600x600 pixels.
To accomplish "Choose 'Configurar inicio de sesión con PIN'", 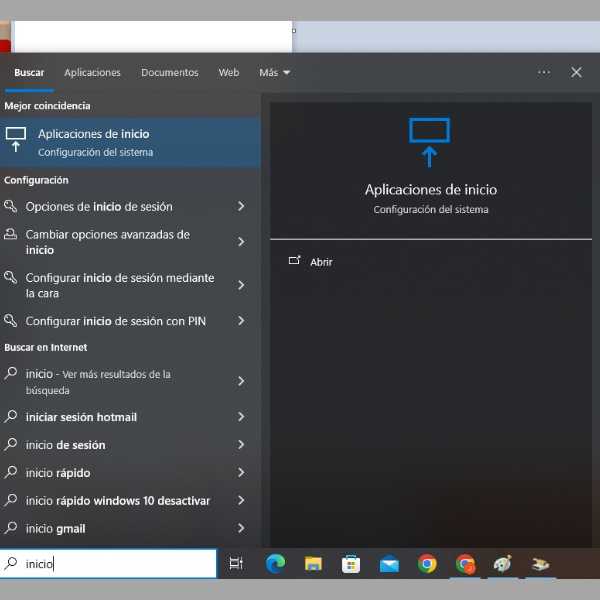I will pyautogui.click(x=115, y=321).
